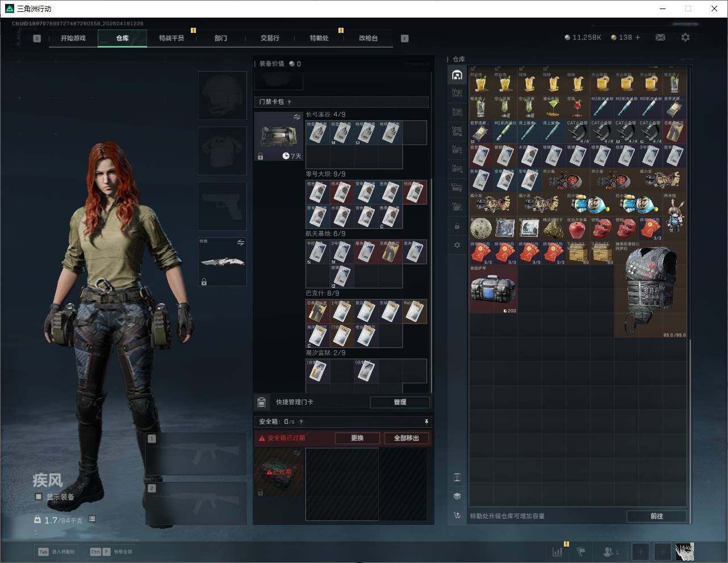Click the 更换 safe box button
This screenshot has height=563, width=728.
click(357, 438)
